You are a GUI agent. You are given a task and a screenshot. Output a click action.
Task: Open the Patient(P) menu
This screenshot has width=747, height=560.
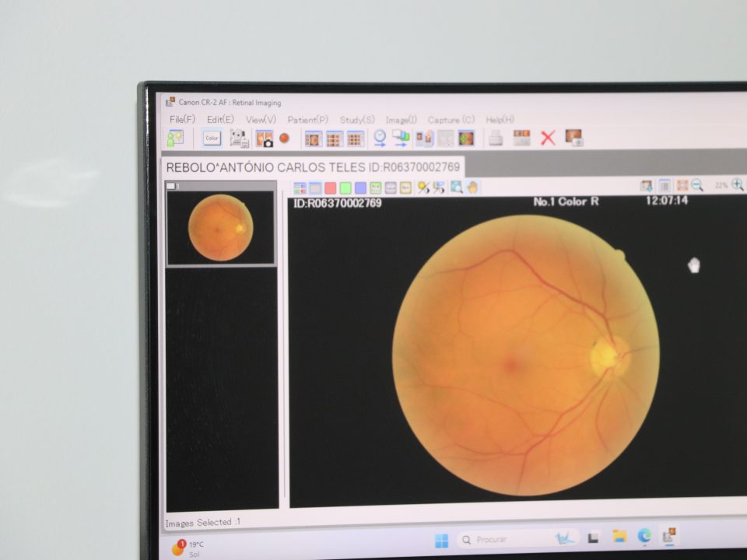(x=307, y=120)
